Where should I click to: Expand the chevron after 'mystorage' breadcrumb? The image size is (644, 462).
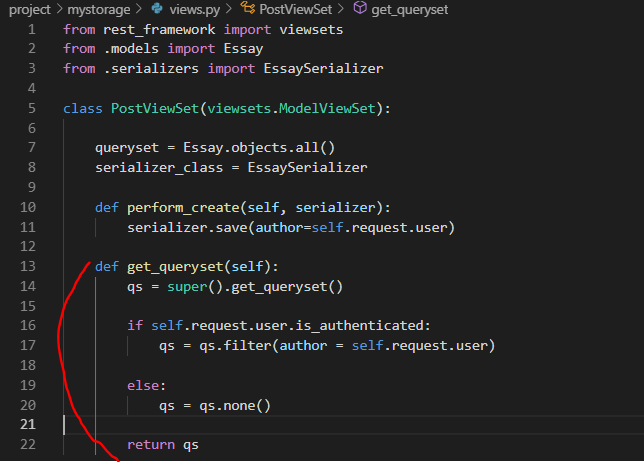point(139,9)
